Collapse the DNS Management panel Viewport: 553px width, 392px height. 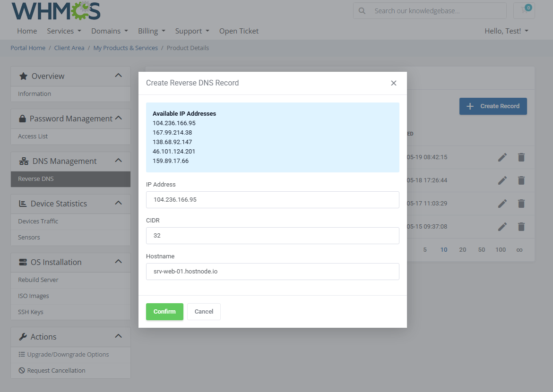119,161
